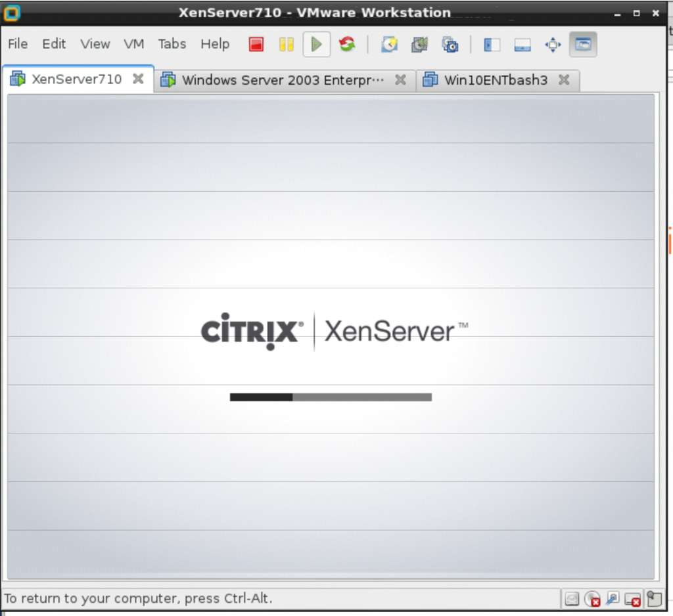This screenshot has width=673, height=616.
Task: Click the VMware Workstation title bar icon
Action: [x=12, y=13]
